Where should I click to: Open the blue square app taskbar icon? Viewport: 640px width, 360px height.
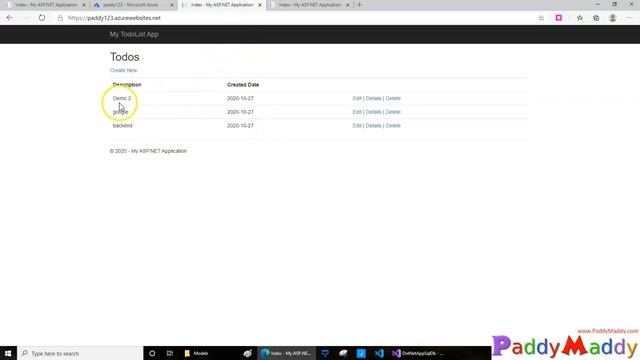tap(361, 353)
